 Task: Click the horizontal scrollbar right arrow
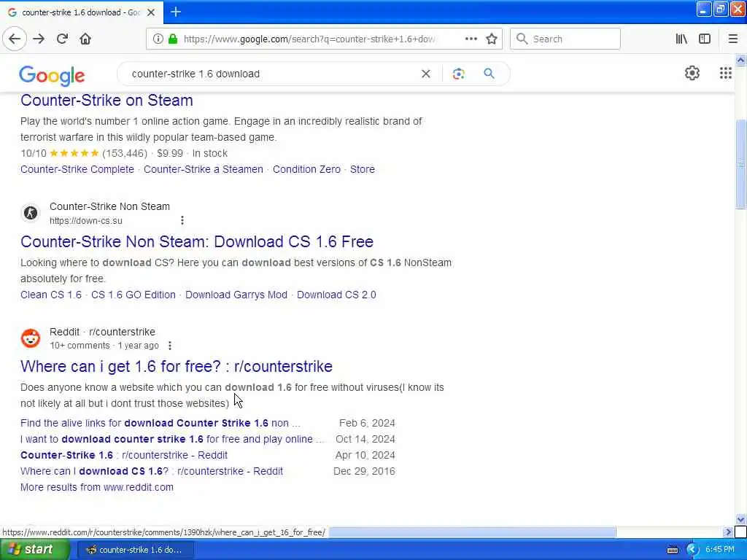point(727,532)
